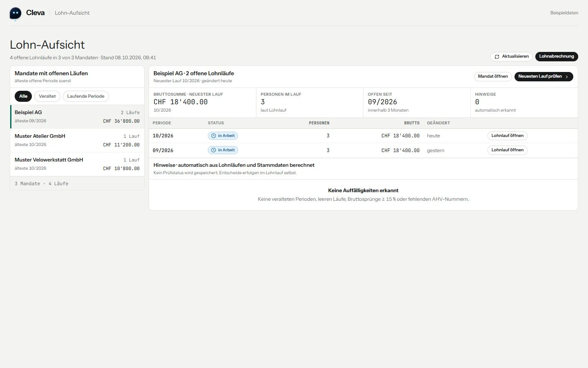Click the in Arbeit badge for 10/2026
The image size is (588, 368).
223,136
